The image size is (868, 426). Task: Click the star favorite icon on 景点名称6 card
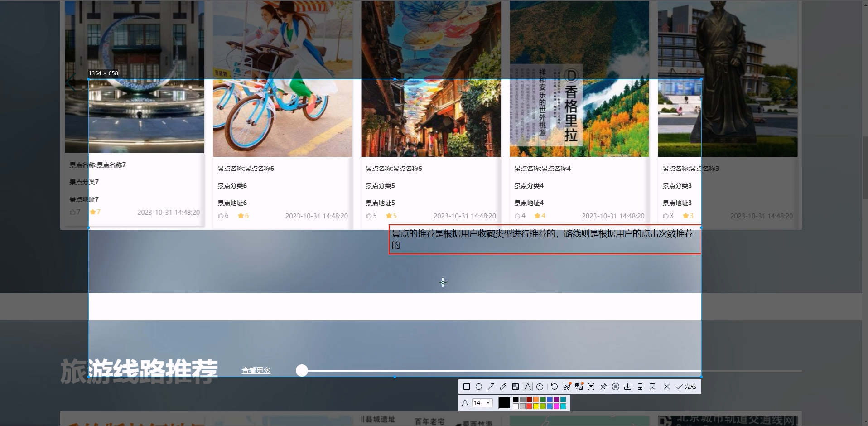tap(241, 216)
